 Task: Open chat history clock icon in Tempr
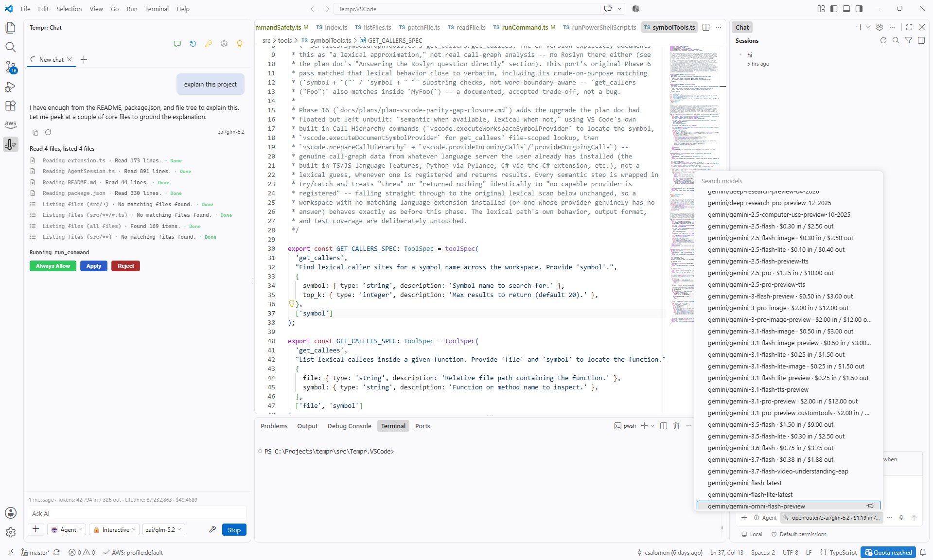[x=193, y=44]
